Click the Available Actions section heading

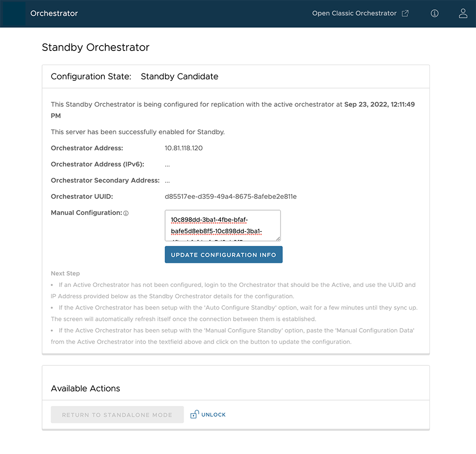click(x=85, y=388)
